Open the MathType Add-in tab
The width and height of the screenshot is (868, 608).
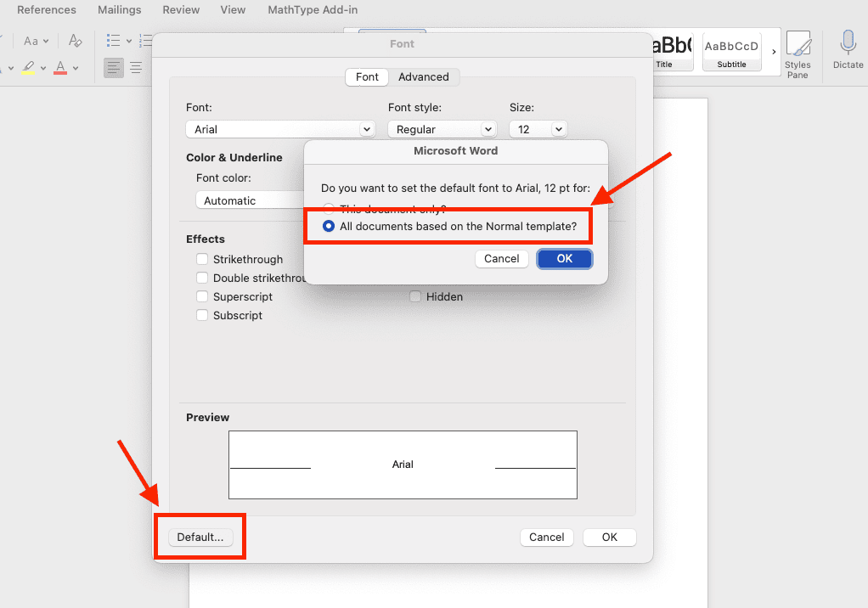tap(313, 10)
